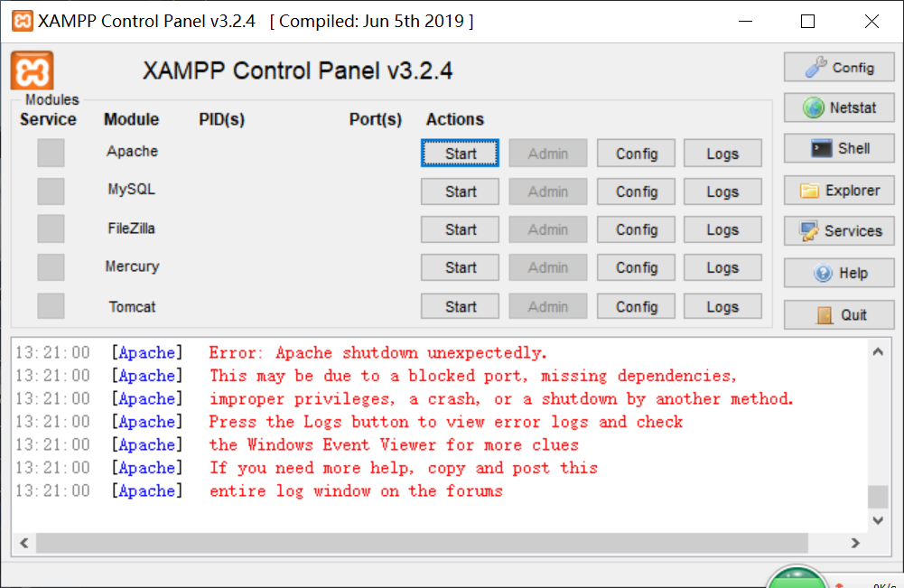The height and width of the screenshot is (588, 904).
Task: Open the Apache Config dropdown
Action: [636, 154]
